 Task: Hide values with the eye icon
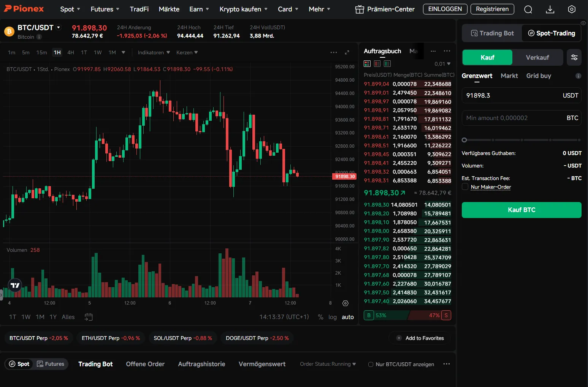pos(583,23)
